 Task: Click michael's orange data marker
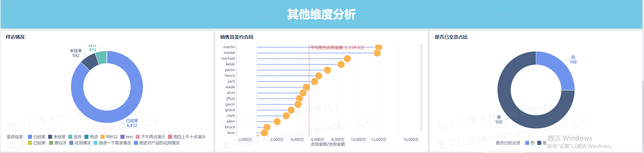pyautogui.click(x=347, y=59)
